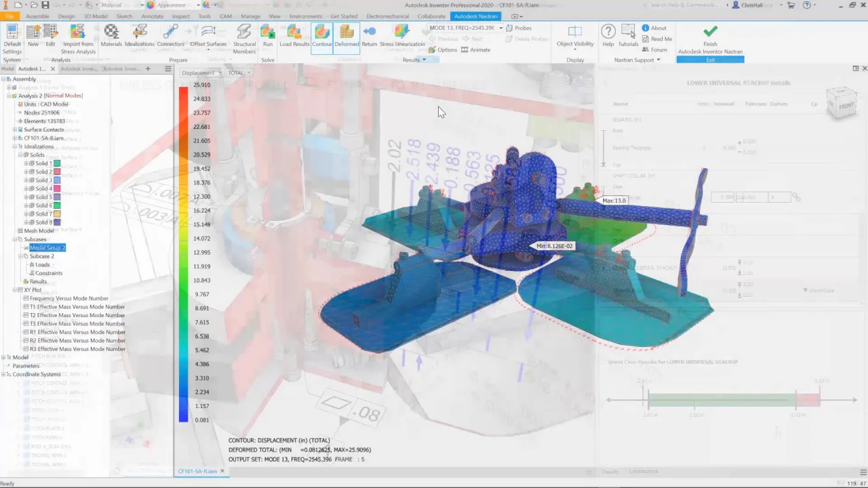Click Solid 7 orange color swatch

tap(57, 213)
